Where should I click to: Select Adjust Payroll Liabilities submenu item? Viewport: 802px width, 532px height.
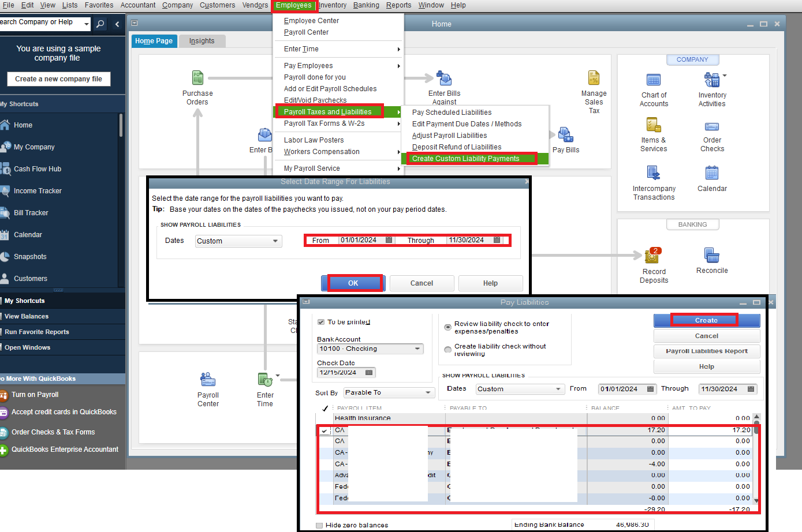(x=450, y=136)
